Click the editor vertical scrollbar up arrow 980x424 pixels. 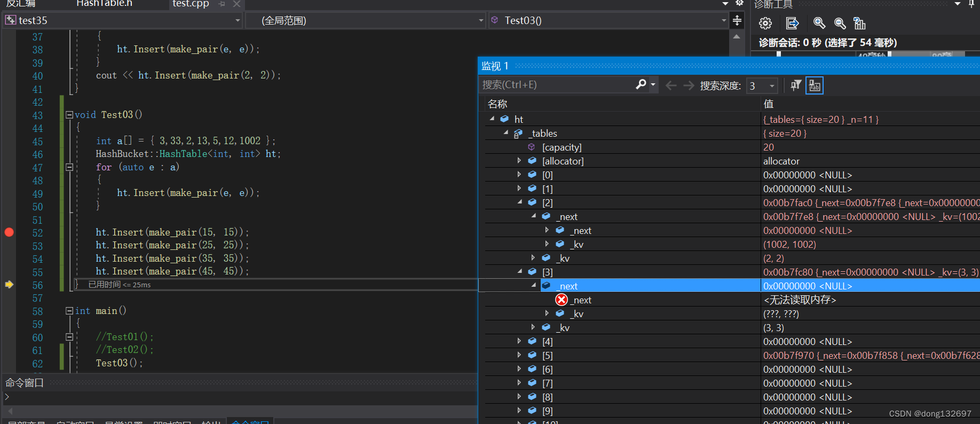pyautogui.click(x=737, y=37)
